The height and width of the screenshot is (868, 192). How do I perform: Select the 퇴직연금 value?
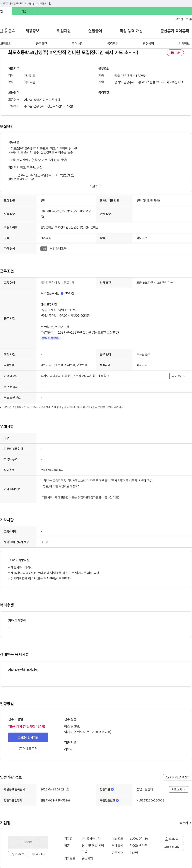pyautogui.click(x=142, y=365)
